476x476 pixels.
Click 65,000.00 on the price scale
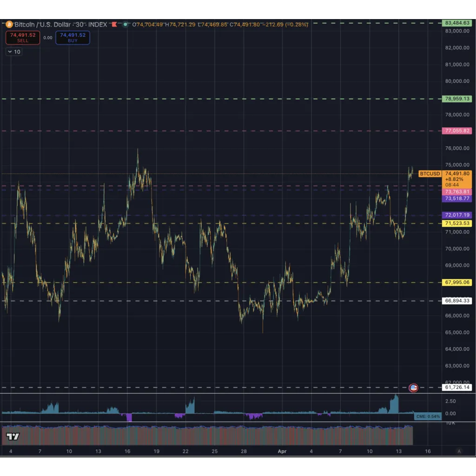[457, 332]
